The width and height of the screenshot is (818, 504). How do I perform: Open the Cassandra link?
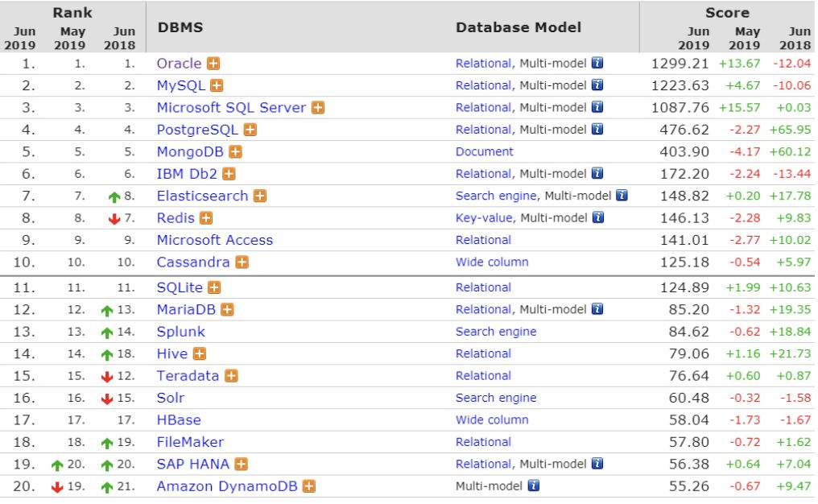(x=193, y=262)
